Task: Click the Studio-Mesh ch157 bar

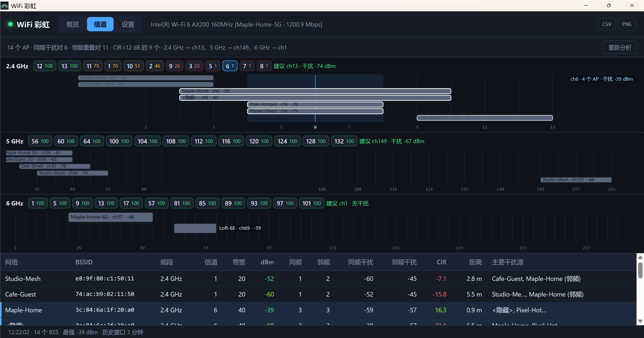Action: (x=576, y=180)
